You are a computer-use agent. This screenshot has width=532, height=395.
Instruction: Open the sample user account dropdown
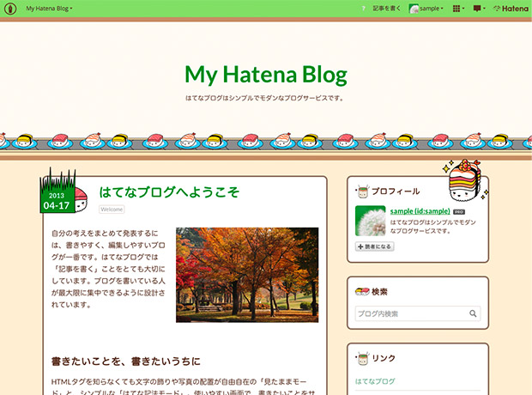click(426, 9)
